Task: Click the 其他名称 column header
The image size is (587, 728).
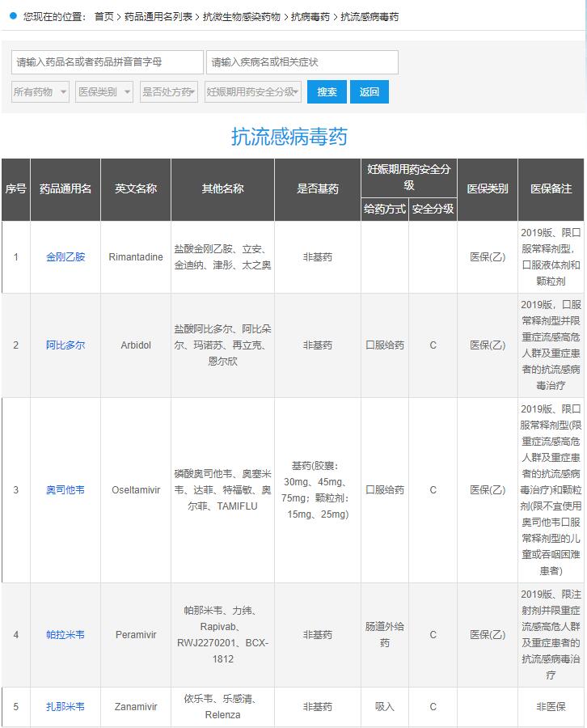Action: click(x=222, y=189)
